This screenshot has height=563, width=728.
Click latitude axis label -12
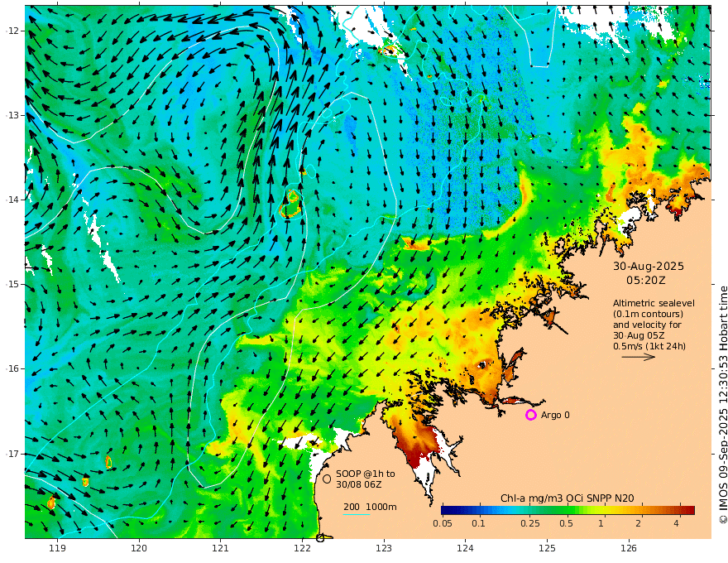pyautogui.click(x=12, y=31)
